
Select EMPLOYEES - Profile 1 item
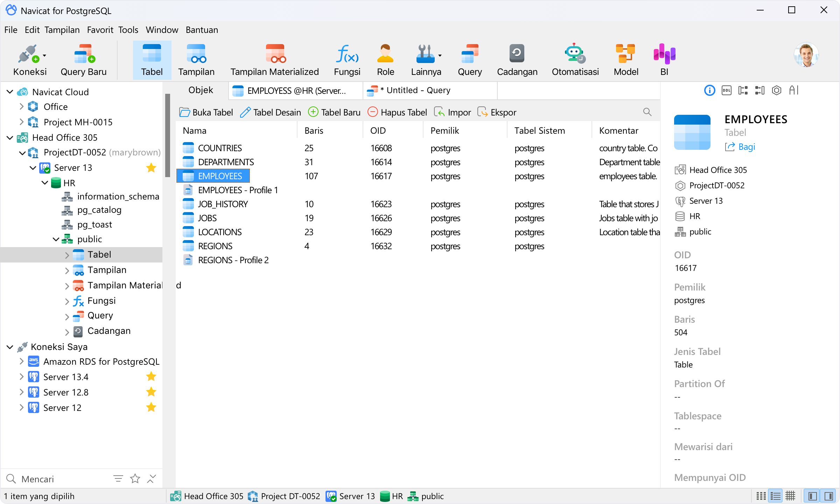click(x=230, y=190)
